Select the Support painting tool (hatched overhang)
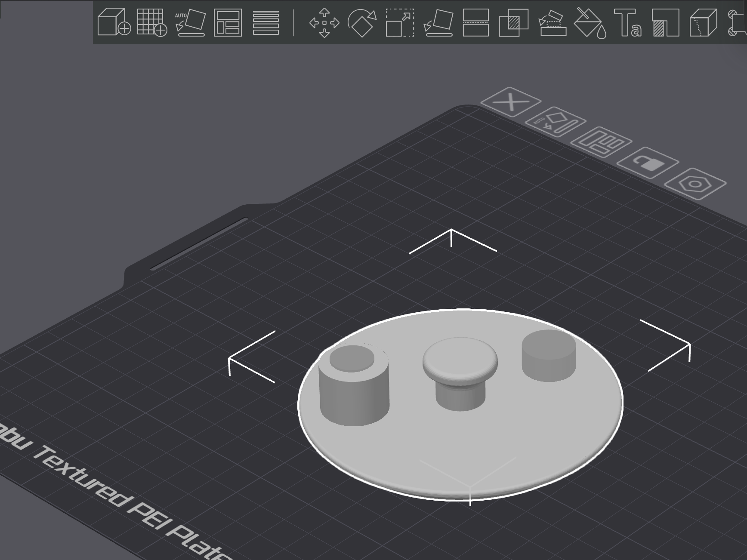Screen dimensions: 747x560 (666, 23)
